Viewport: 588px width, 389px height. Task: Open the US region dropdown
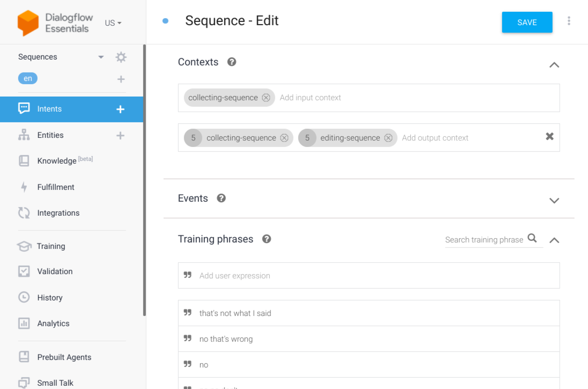(113, 23)
